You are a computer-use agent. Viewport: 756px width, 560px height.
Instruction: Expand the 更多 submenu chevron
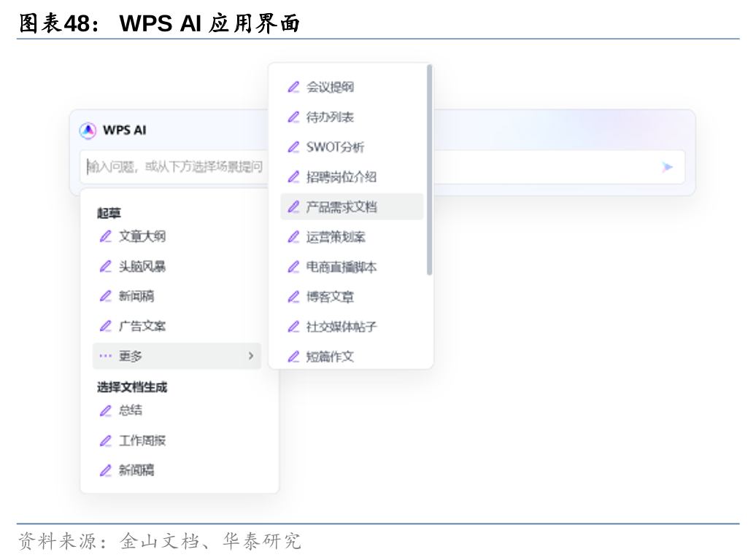(251, 356)
